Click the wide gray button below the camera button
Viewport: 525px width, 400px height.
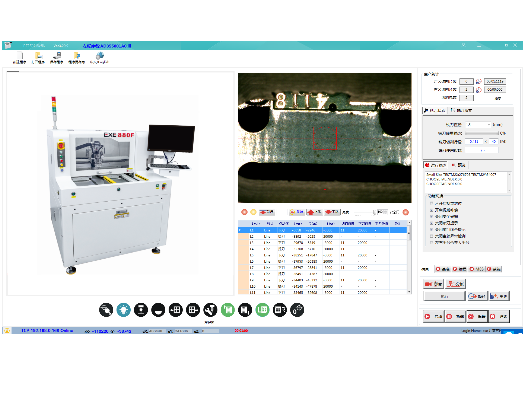[x=444, y=296]
